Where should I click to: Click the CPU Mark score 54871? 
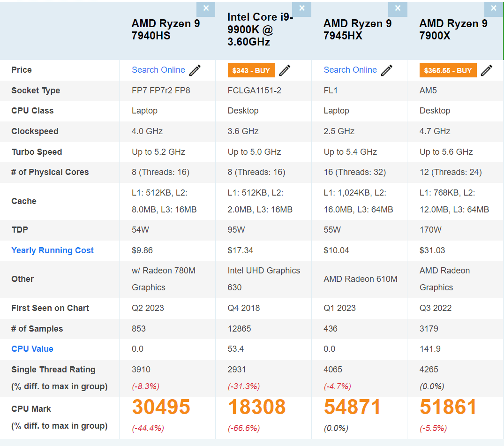352,407
